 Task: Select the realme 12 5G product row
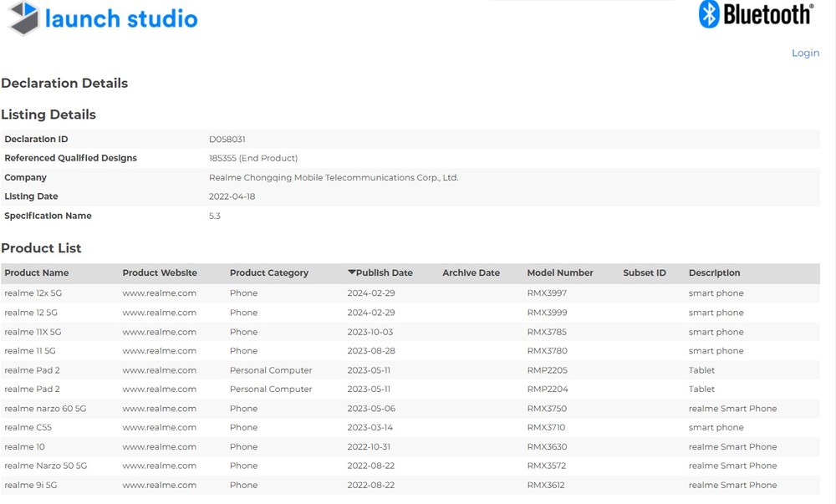(31, 313)
